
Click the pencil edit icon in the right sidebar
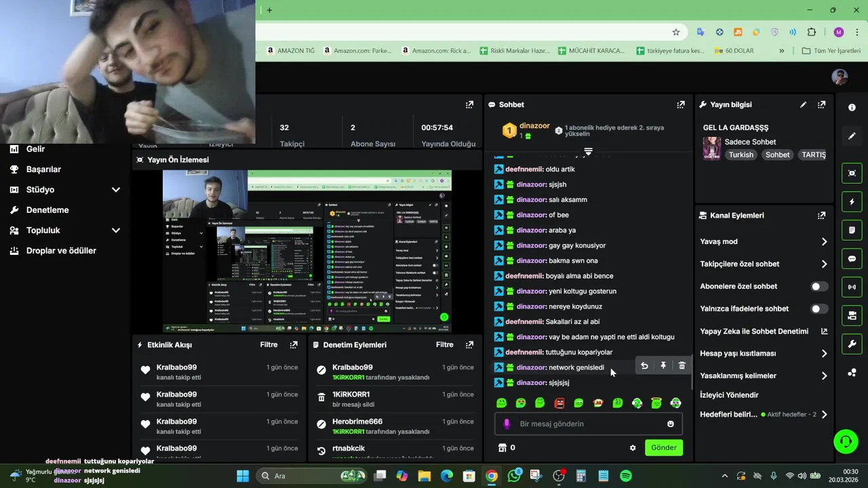(x=852, y=136)
